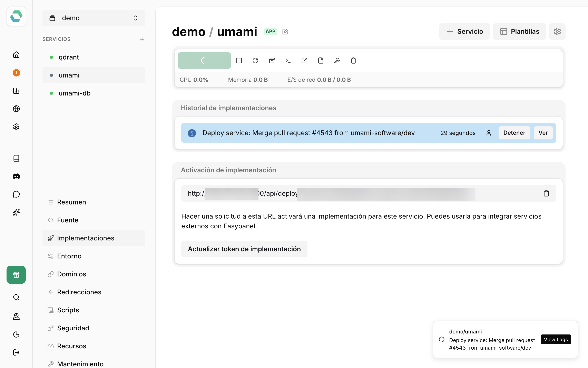The width and height of the screenshot is (588, 368).
Task: Click Detener on the deployment row
Action: [514, 133]
